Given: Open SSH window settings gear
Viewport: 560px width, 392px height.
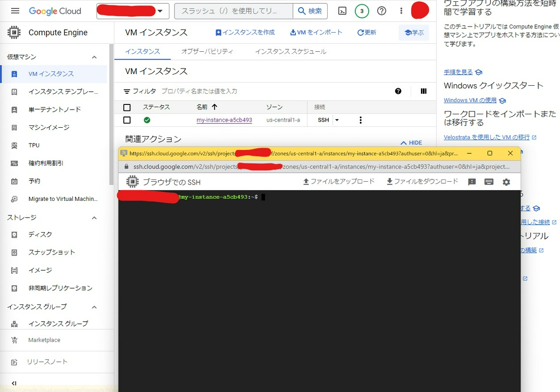Looking at the screenshot, I should point(506,182).
